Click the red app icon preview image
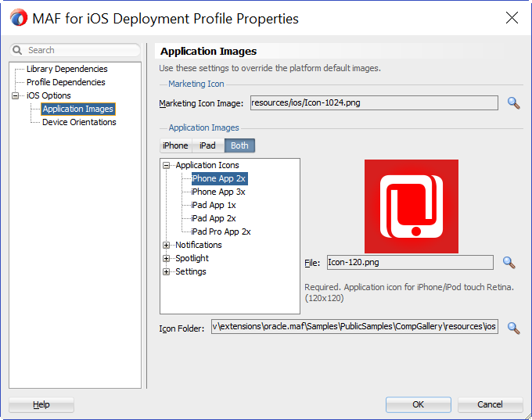Image resolution: width=532 pixels, height=420 pixels. click(412, 206)
